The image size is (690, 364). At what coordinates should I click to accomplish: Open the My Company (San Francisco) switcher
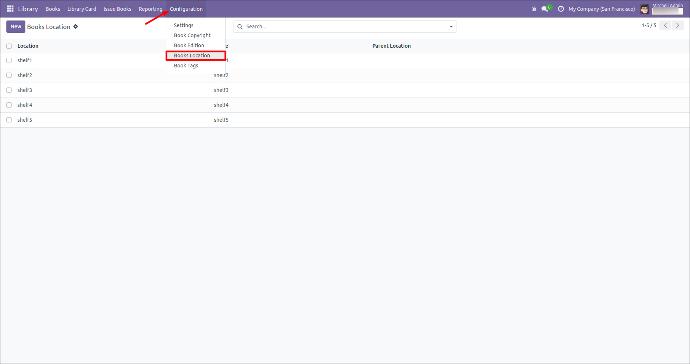click(x=602, y=9)
